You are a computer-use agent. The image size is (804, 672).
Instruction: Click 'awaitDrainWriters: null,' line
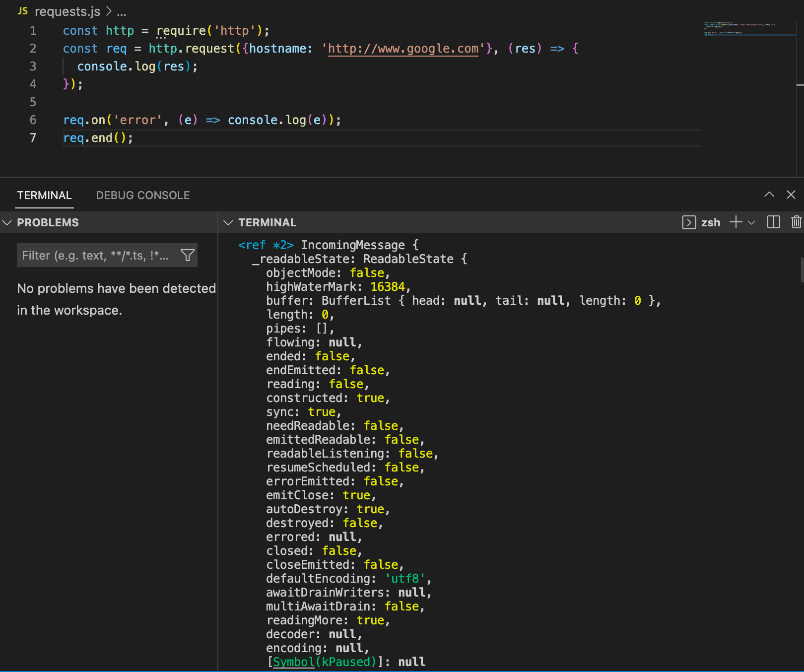pyautogui.click(x=349, y=593)
